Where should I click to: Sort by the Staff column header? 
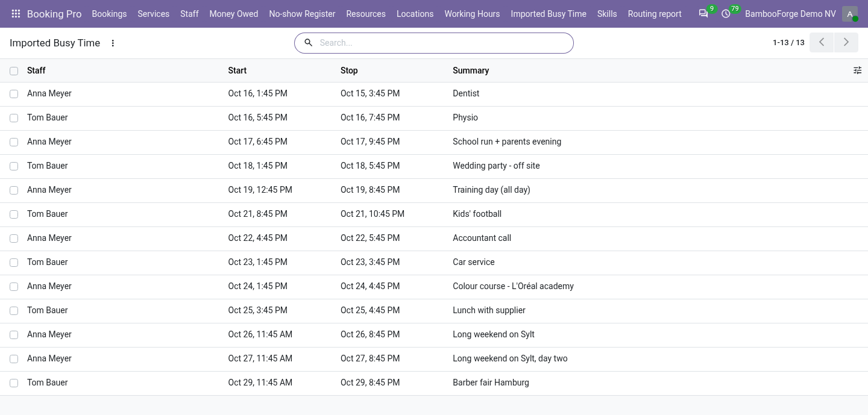[36, 70]
